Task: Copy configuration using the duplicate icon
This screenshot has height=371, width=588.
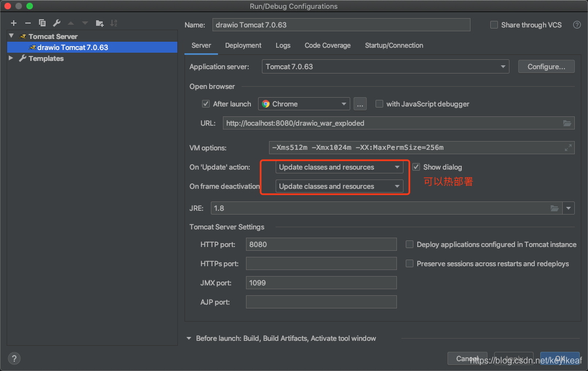Action: tap(42, 23)
